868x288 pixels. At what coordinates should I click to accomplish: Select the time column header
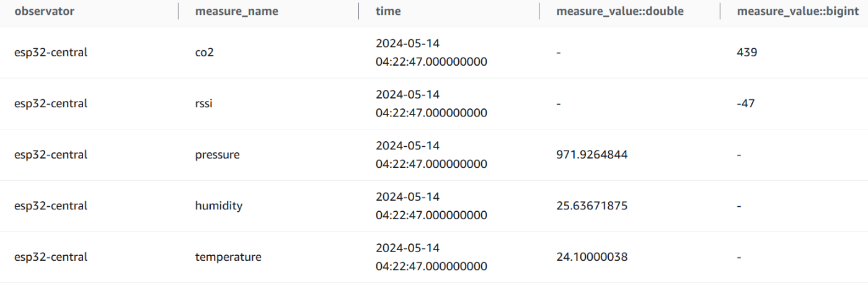[388, 11]
